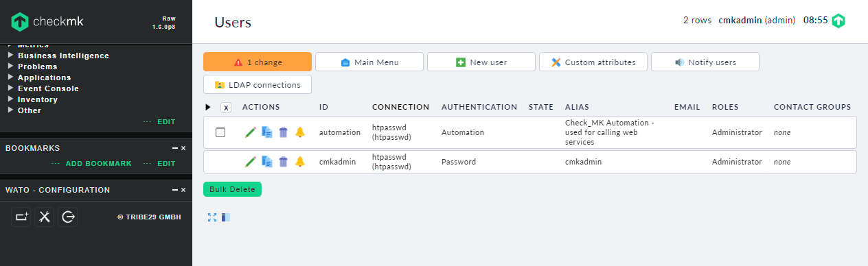Tick the checkbox for automation user row
868x266 pixels.
(220, 132)
